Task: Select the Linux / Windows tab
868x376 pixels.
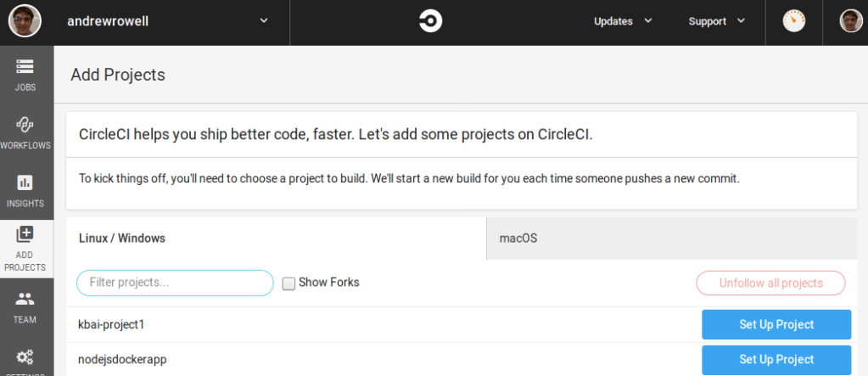Action: 276,239
